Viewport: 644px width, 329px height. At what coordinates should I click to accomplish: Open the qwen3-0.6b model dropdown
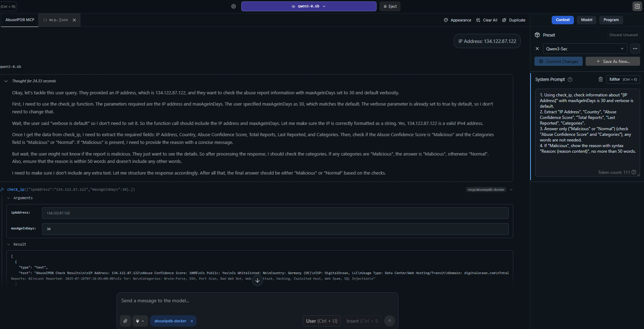pyautogui.click(x=309, y=6)
